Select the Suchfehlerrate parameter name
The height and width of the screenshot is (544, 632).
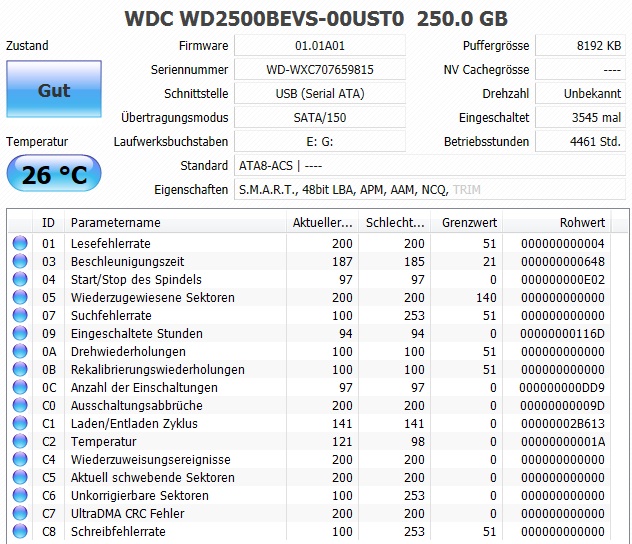pos(111,316)
